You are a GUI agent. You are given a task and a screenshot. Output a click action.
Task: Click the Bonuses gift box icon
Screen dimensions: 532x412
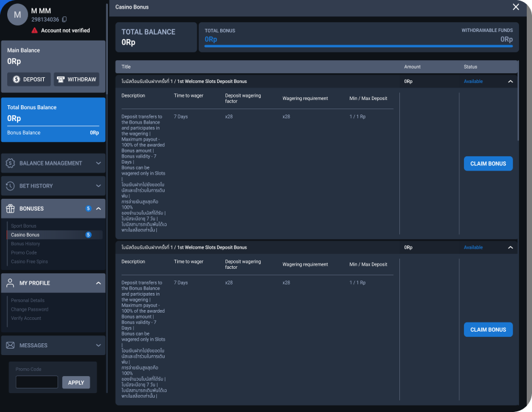10,209
